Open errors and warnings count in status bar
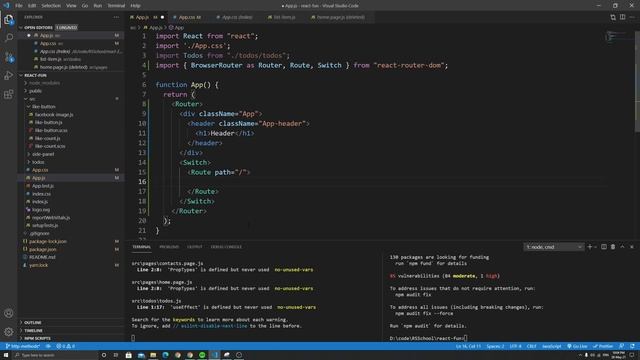Viewport: 640px width, 360px height. click(65, 346)
